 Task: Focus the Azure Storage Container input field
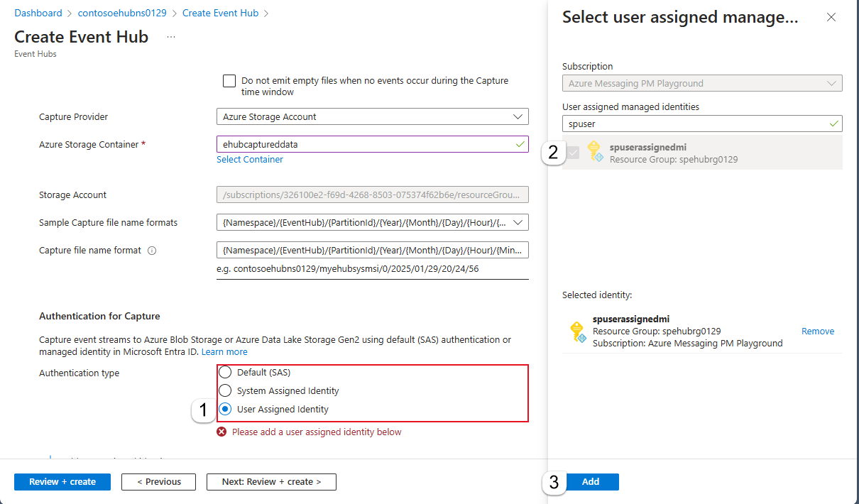point(373,144)
